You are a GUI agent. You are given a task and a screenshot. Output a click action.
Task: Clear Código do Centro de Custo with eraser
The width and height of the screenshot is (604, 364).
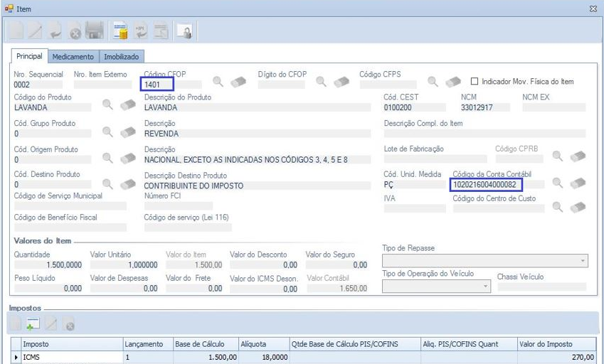(578, 207)
